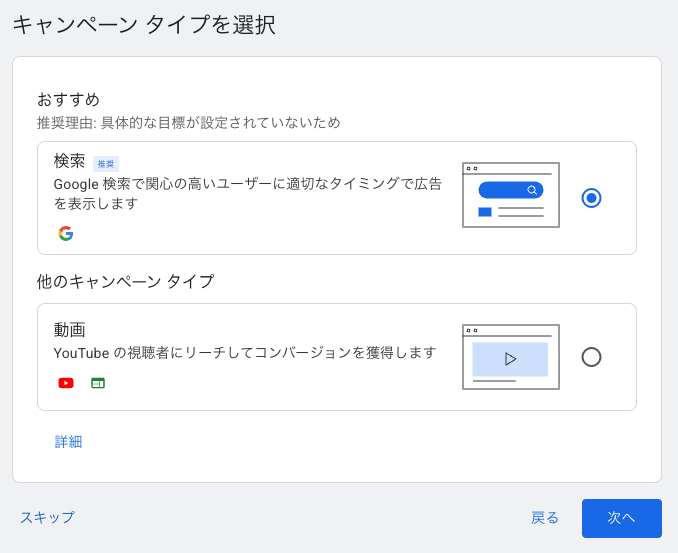Viewport: 678px width, 553px height.
Task: Click the 他のキャンペーン タイプ heading
Action: pos(125,281)
